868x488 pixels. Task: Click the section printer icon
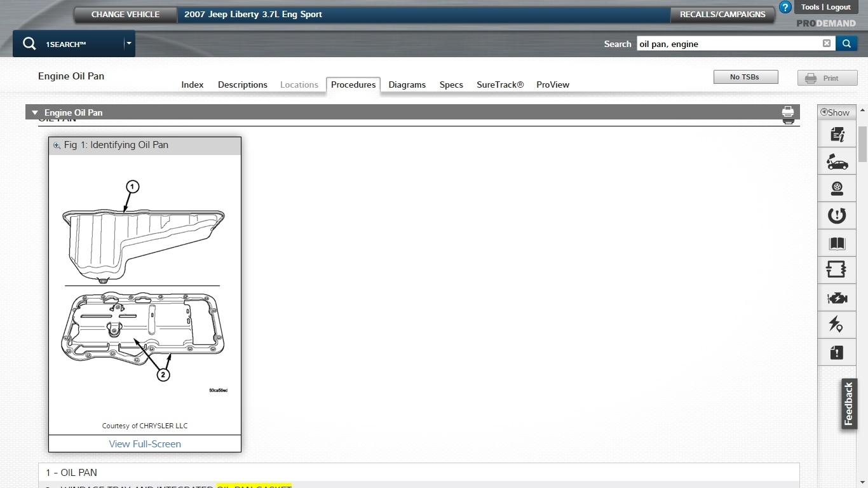[x=788, y=112]
